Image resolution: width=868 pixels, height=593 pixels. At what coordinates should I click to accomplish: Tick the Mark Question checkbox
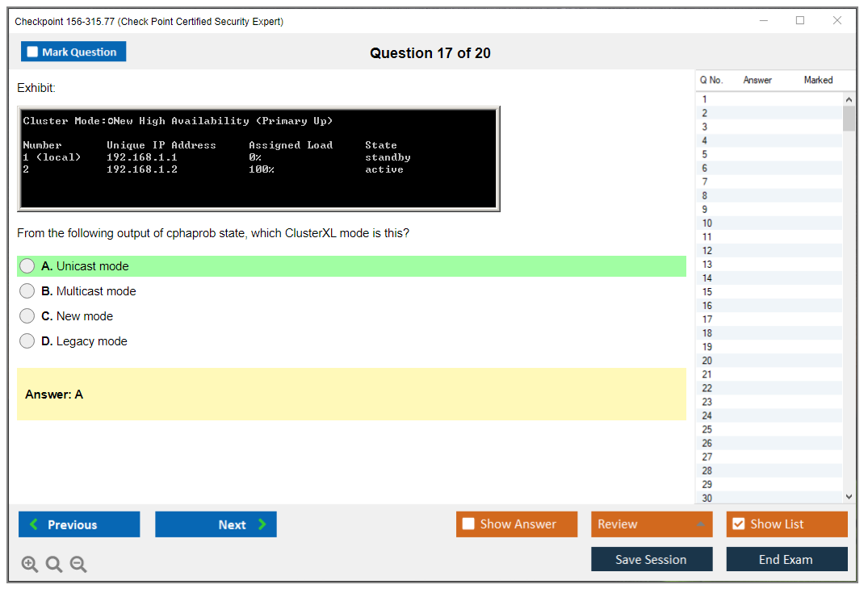coord(33,52)
